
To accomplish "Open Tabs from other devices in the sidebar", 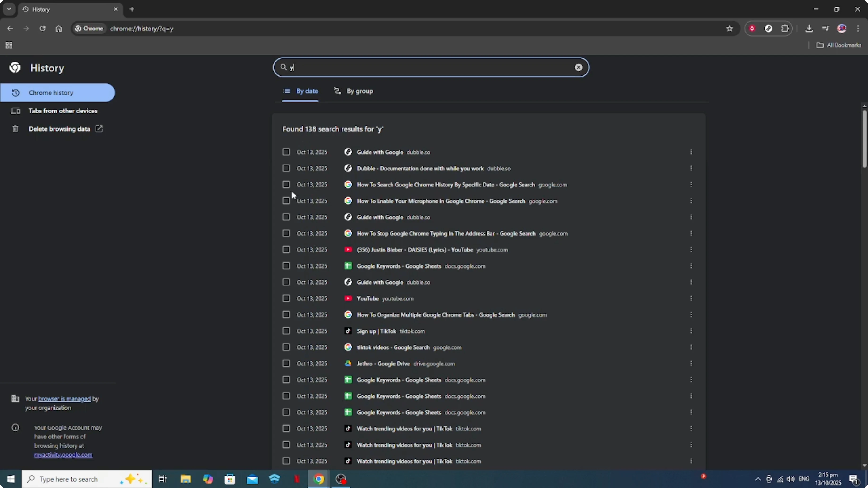I will click(63, 111).
